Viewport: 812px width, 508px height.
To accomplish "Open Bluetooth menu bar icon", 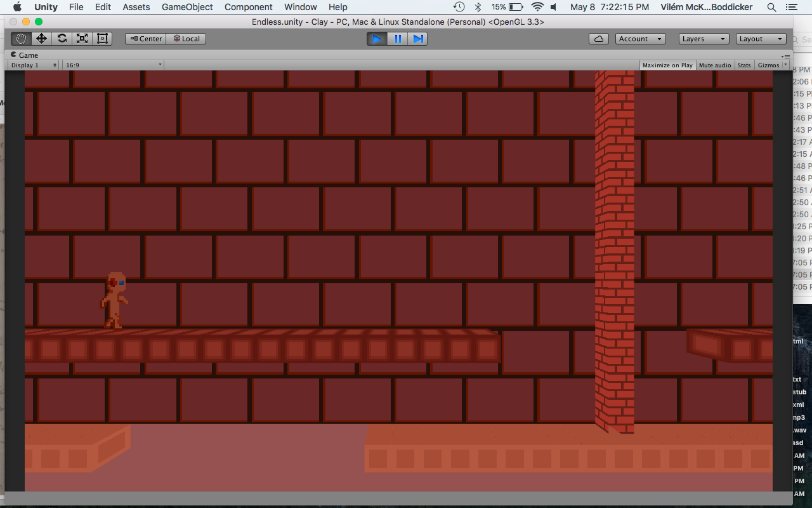I will click(478, 7).
